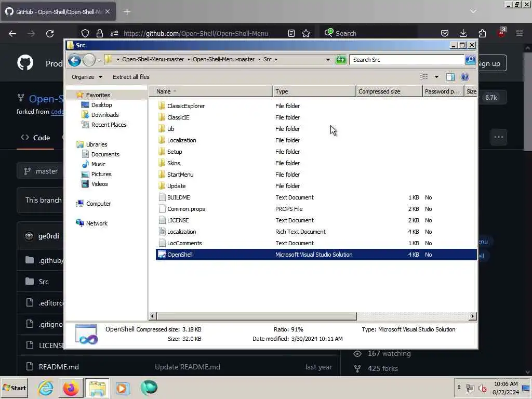Reload the Firefox page

pyautogui.click(x=50, y=33)
